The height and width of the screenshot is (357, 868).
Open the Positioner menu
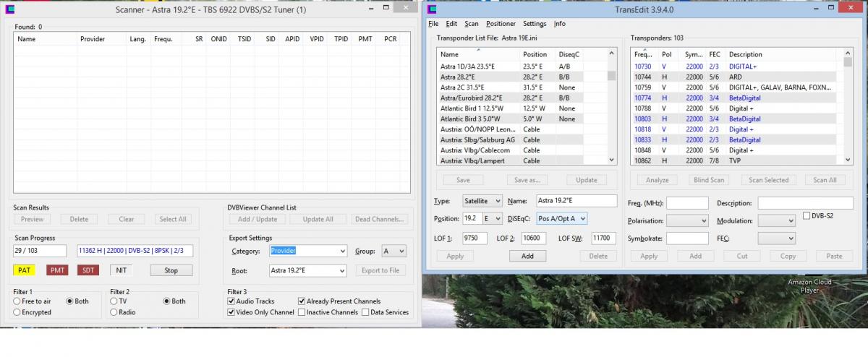pyautogui.click(x=501, y=24)
